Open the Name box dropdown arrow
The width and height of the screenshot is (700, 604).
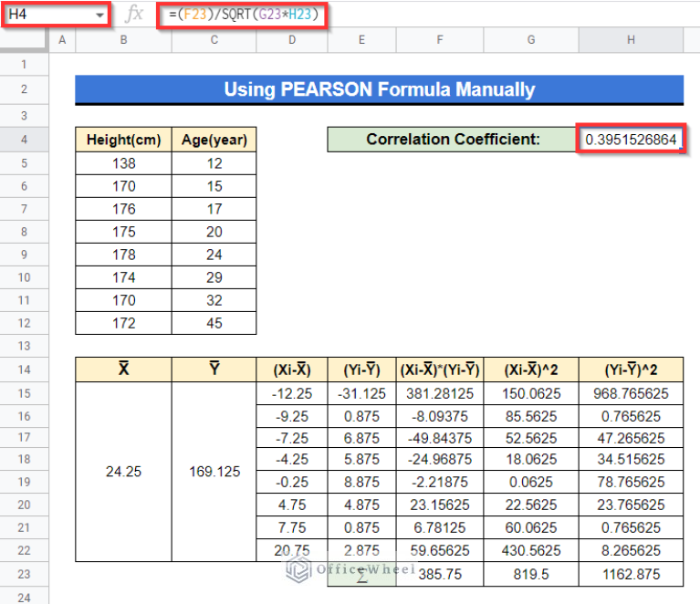(x=99, y=16)
